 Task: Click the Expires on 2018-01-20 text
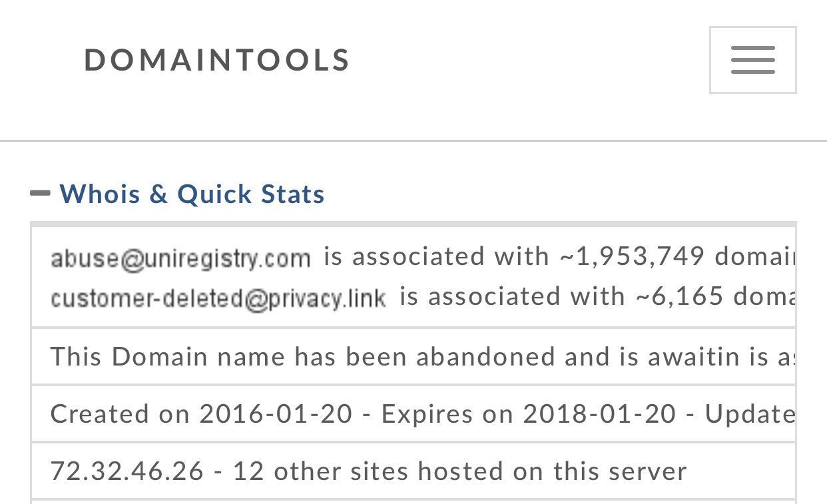coord(529,413)
